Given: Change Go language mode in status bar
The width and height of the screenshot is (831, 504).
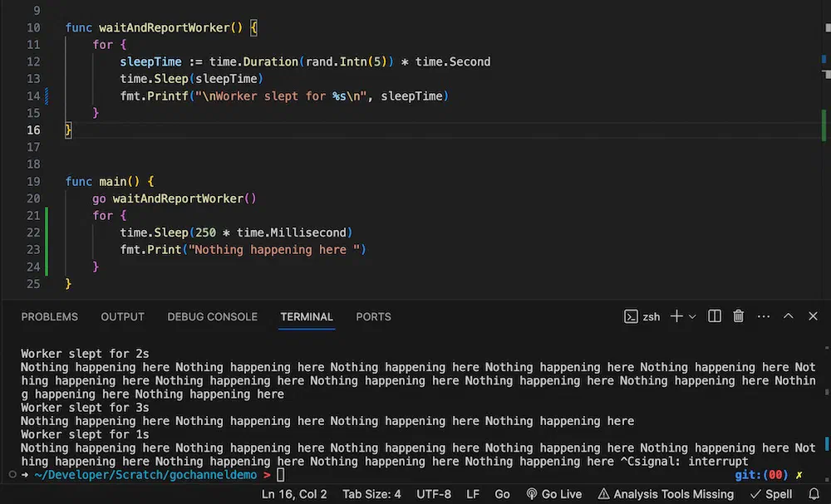Looking at the screenshot, I should pos(502,495).
